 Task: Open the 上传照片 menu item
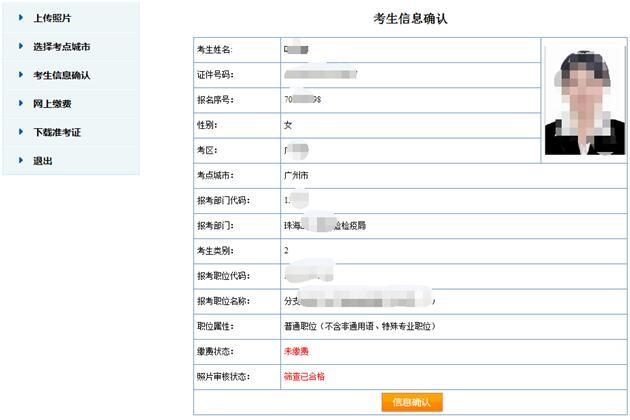52,18
